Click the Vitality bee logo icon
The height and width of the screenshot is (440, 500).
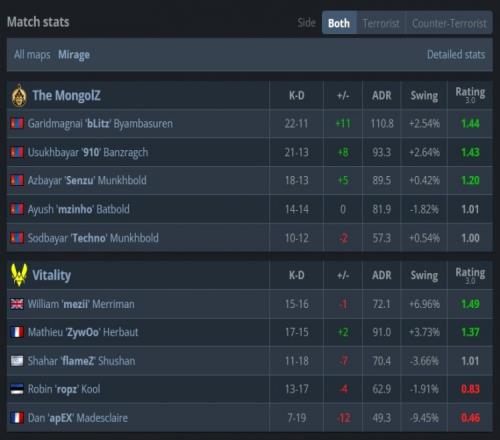point(19,275)
